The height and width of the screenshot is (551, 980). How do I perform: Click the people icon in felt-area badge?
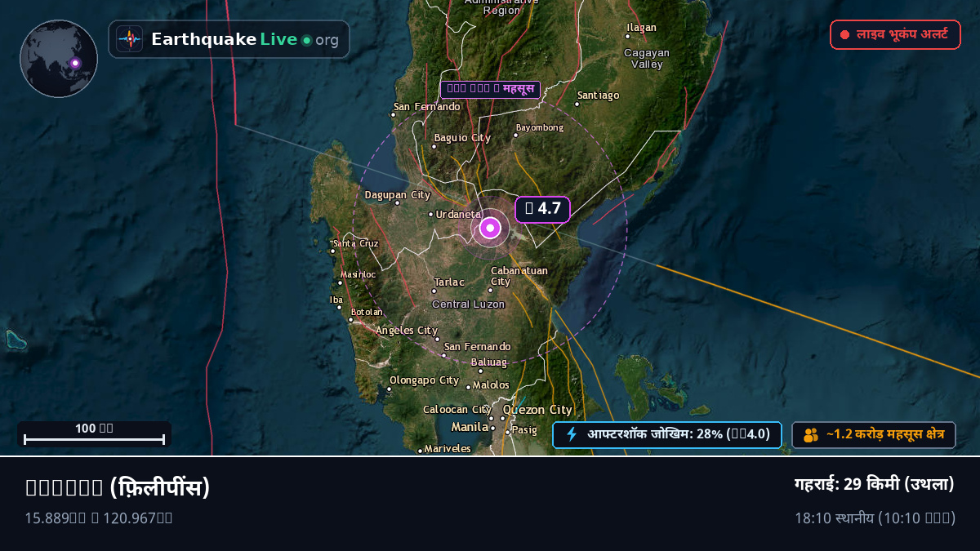point(810,435)
